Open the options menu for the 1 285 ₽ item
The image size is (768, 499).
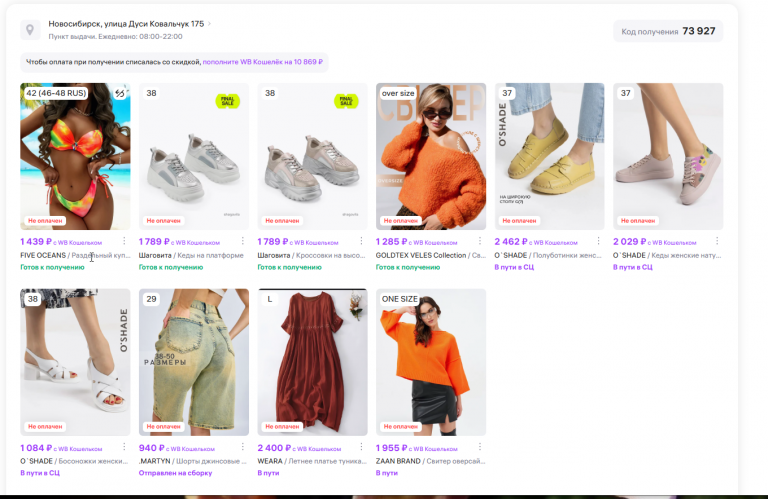point(480,241)
